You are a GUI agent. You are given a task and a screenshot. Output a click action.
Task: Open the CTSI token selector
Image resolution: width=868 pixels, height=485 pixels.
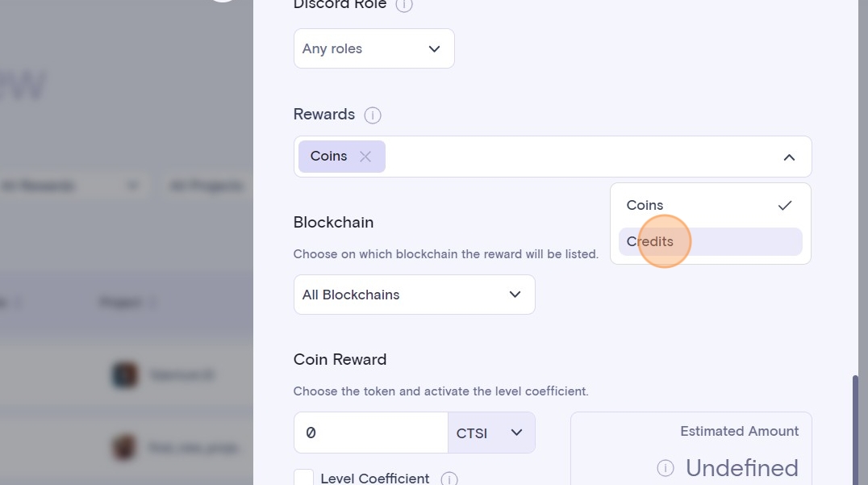pyautogui.click(x=490, y=433)
